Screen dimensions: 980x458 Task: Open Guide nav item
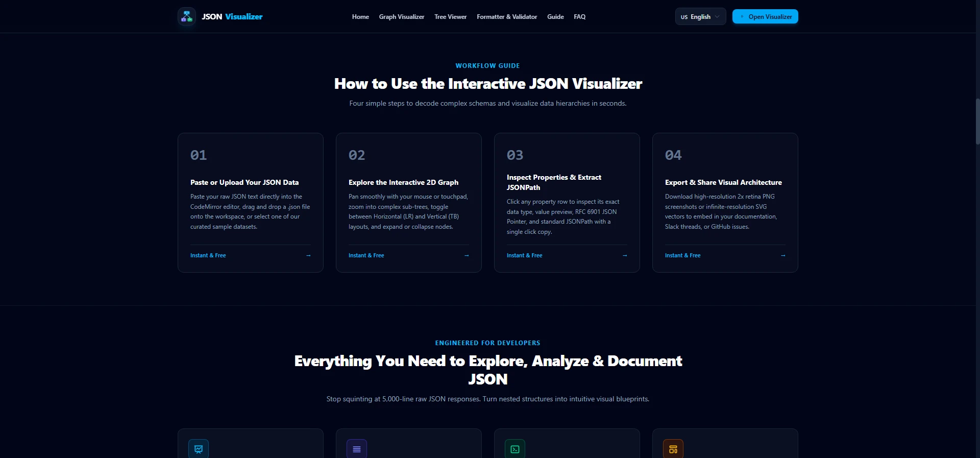pos(555,17)
